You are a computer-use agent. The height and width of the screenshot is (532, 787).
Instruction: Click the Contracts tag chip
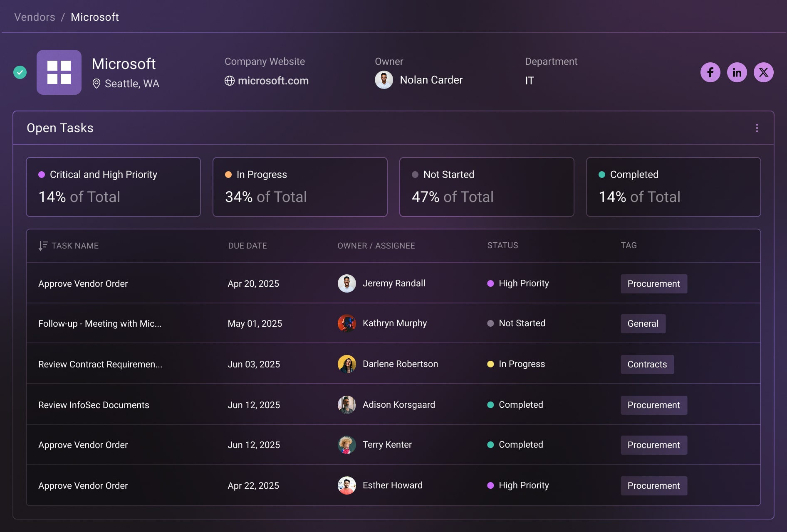coord(647,365)
